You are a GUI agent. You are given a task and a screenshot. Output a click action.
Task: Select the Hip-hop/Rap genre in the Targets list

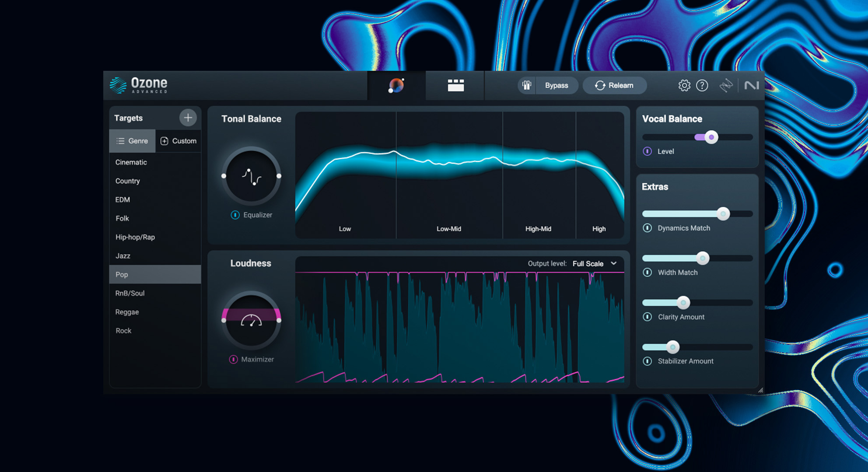coord(136,237)
